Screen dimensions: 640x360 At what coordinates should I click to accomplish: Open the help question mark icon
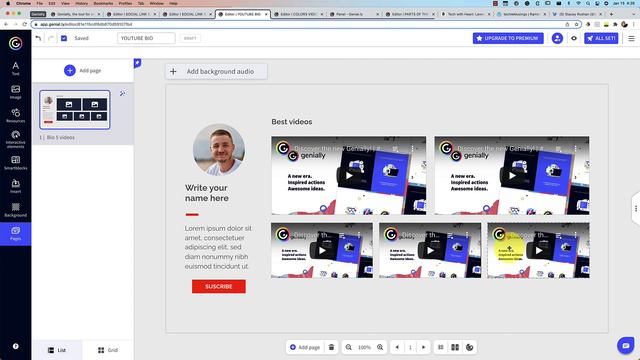point(16,346)
